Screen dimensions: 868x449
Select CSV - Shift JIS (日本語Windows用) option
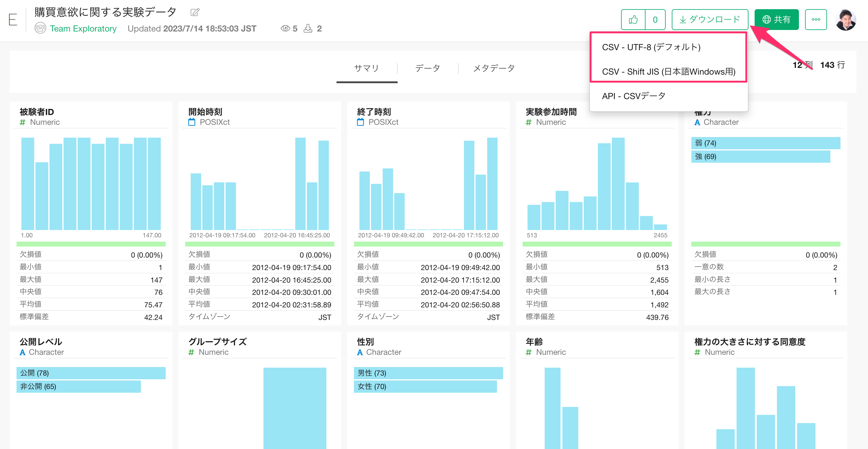click(x=668, y=72)
